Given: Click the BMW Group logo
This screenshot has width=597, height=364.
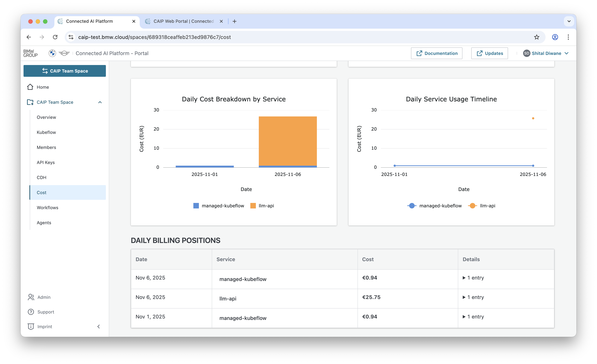Looking at the screenshot, I should pyautogui.click(x=31, y=53).
